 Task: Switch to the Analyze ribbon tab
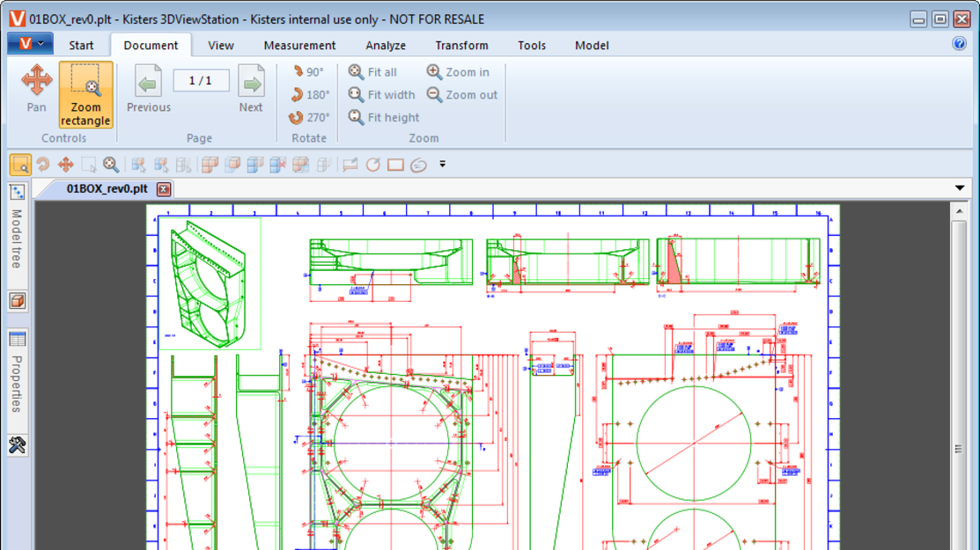coord(386,46)
